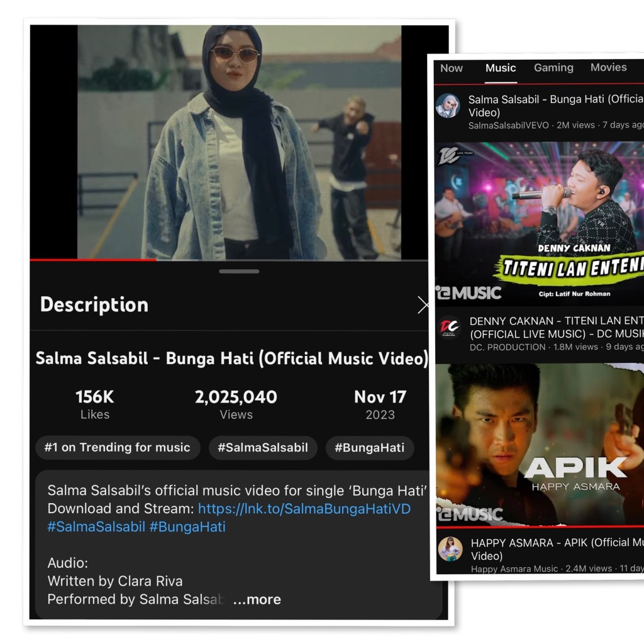Open the lnk.to/SalmaBungaHatiVD link

coord(304,508)
